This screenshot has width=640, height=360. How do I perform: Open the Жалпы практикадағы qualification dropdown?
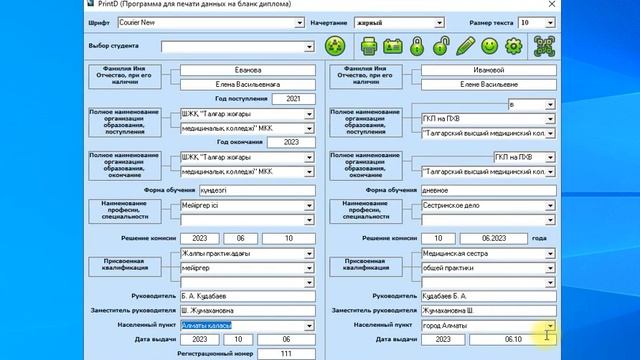309,254
